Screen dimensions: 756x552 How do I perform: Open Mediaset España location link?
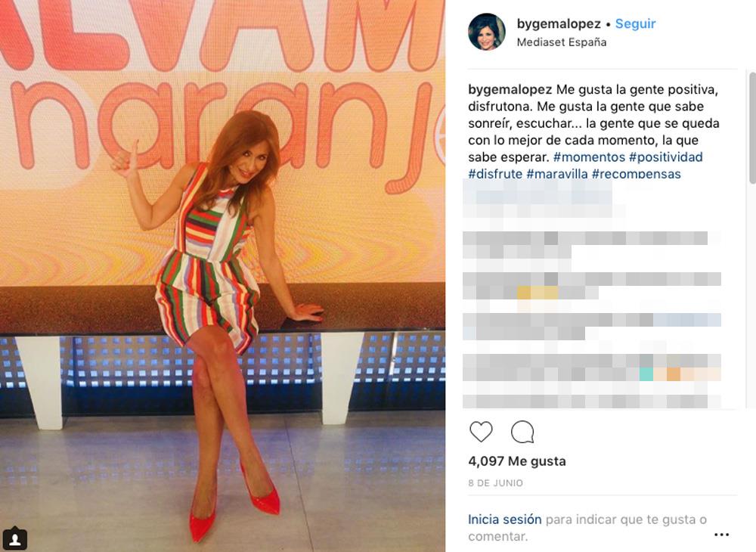click(561, 42)
